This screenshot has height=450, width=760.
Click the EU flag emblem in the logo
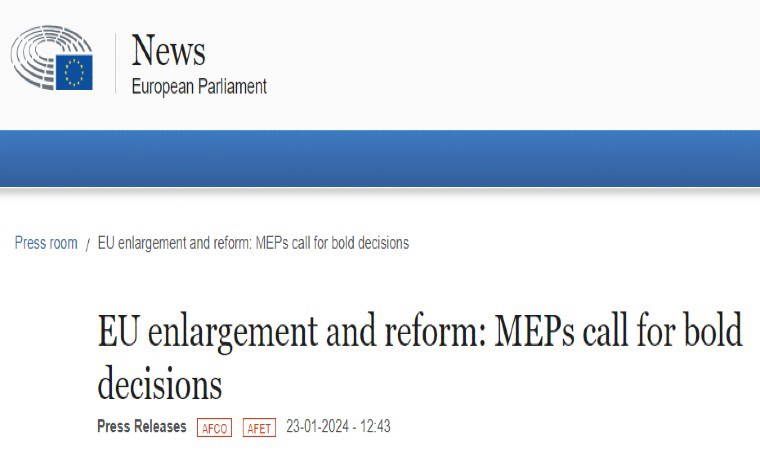coord(74,72)
